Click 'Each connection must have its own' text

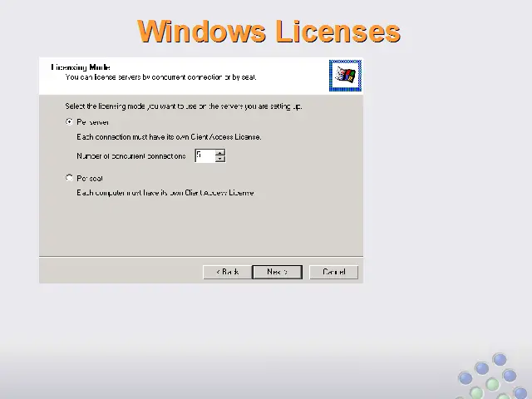[169, 137]
